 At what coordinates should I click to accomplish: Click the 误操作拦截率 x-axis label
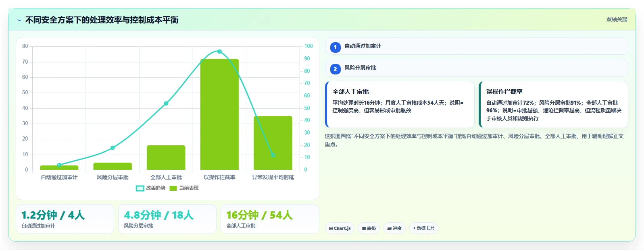pos(219,177)
